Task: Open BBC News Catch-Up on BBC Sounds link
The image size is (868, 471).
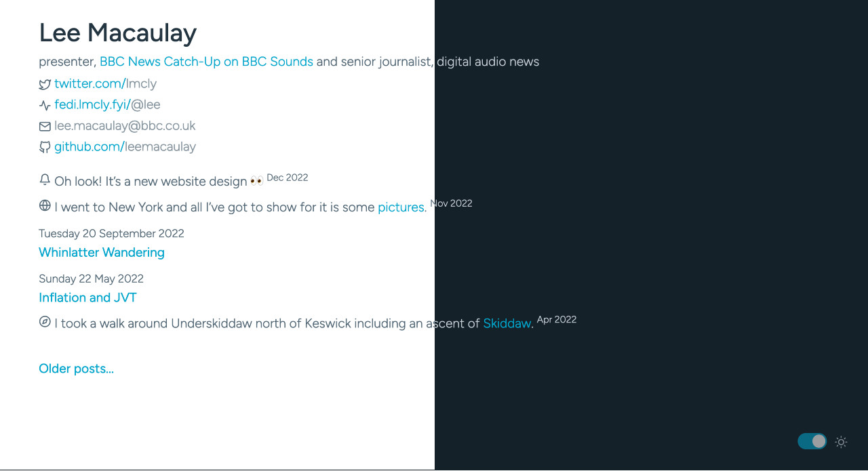Action: pyautogui.click(x=206, y=62)
